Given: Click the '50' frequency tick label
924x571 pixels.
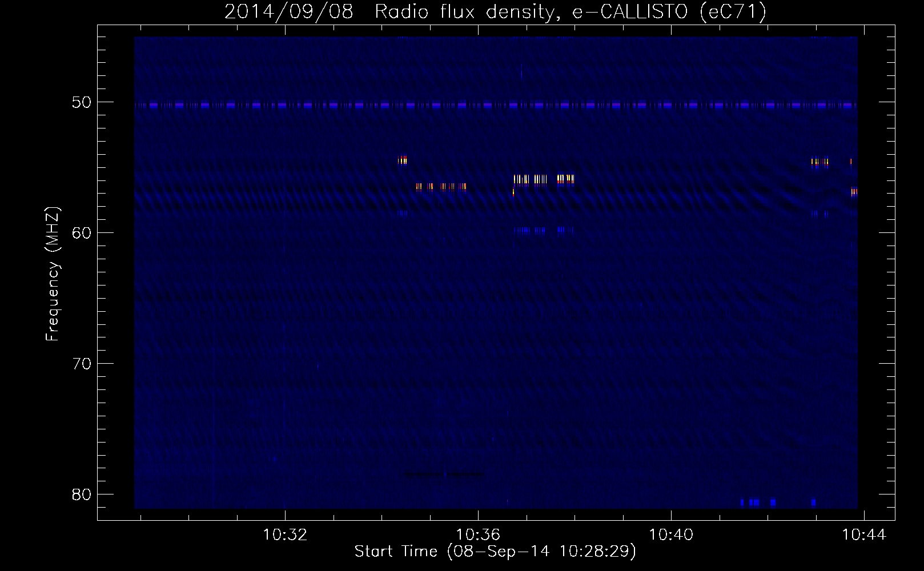Looking at the screenshot, I should point(82,102).
